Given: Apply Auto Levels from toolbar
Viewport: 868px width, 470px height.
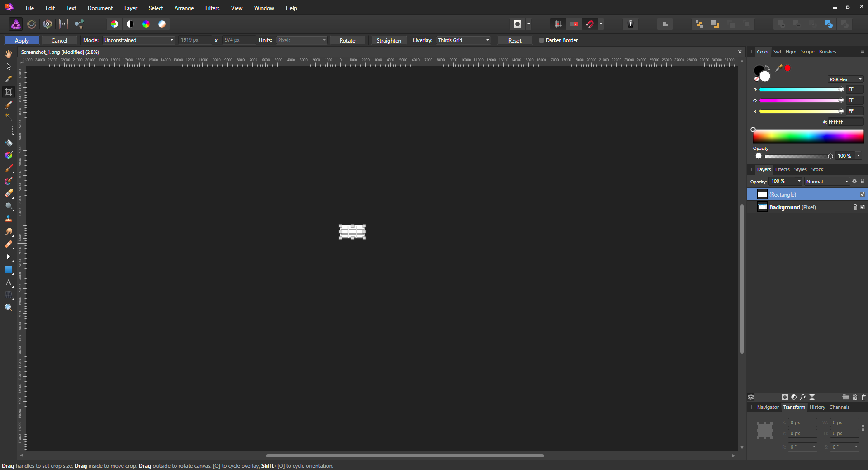Looking at the screenshot, I should (114, 24).
